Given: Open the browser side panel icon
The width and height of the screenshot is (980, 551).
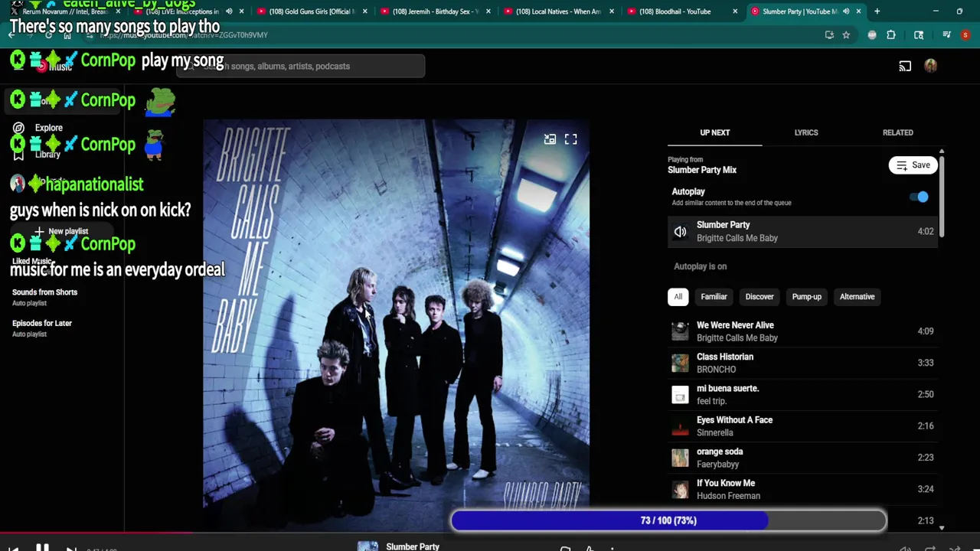Looking at the screenshot, I should pyautogui.click(x=919, y=35).
